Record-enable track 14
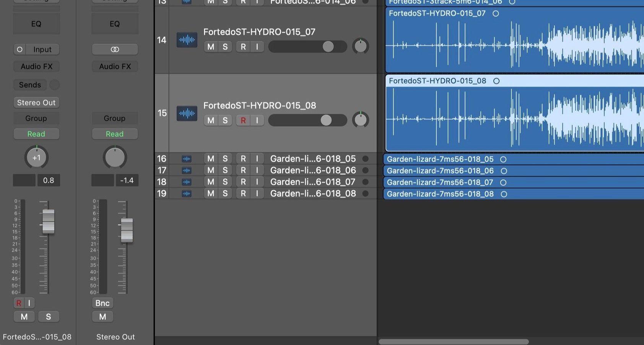 click(243, 47)
